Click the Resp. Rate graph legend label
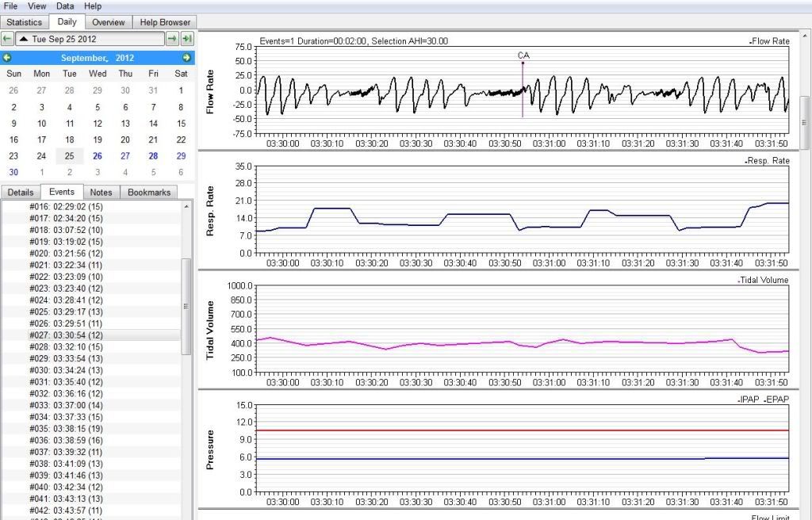 coord(768,161)
